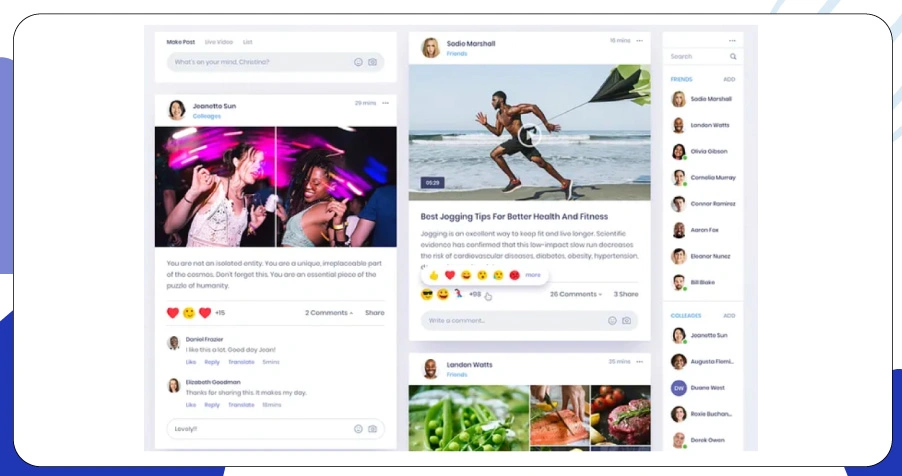Click the sunglasses emoji under the jogging post
This screenshot has width=902, height=476.
427,295
